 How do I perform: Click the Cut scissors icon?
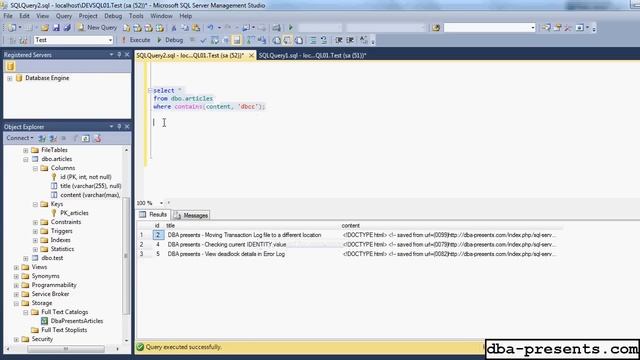(x=174, y=28)
